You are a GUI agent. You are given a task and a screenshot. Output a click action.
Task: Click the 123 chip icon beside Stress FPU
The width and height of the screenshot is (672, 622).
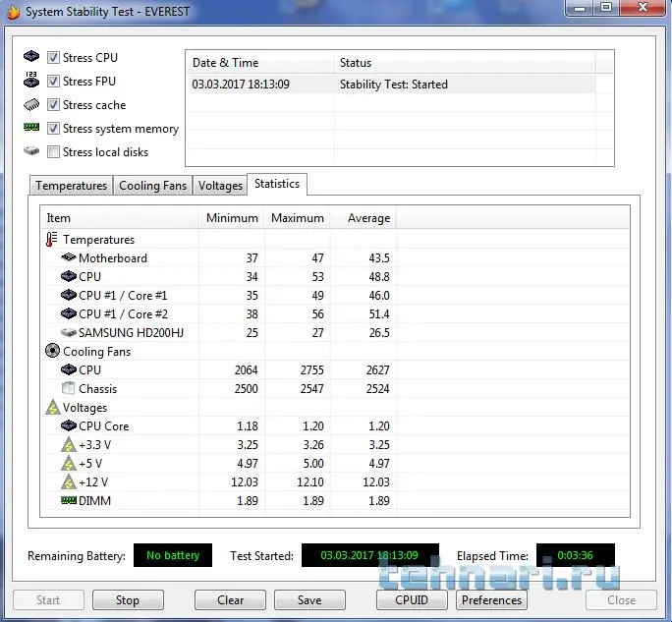coord(31,80)
